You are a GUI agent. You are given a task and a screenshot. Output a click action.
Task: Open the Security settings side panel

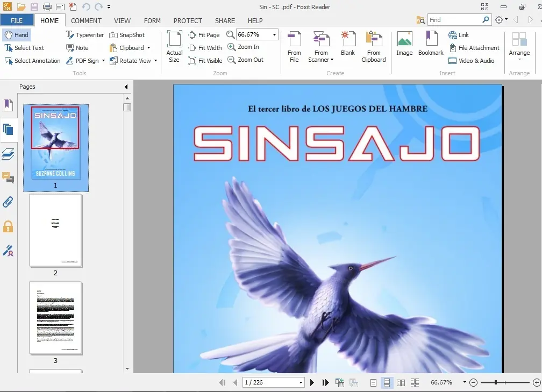click(8, 226)
